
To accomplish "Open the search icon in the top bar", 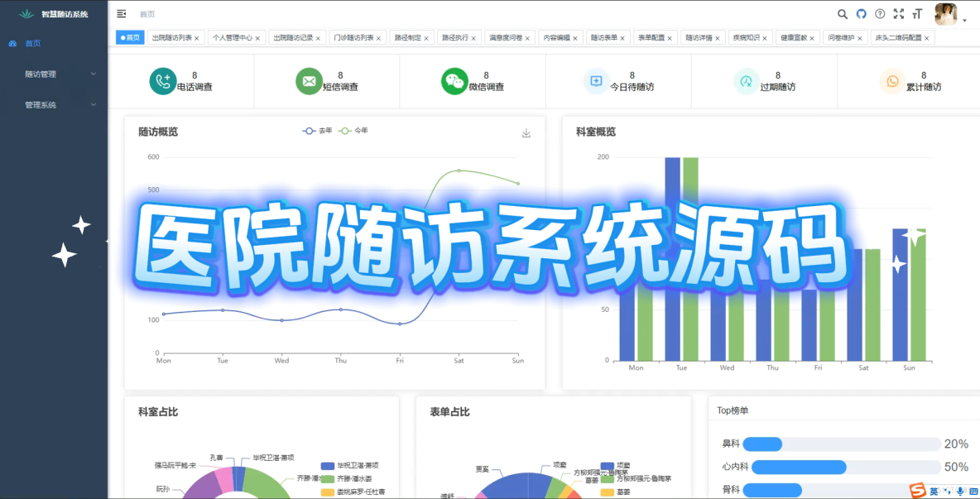I will pyautogui.click(x=843, y=14).
